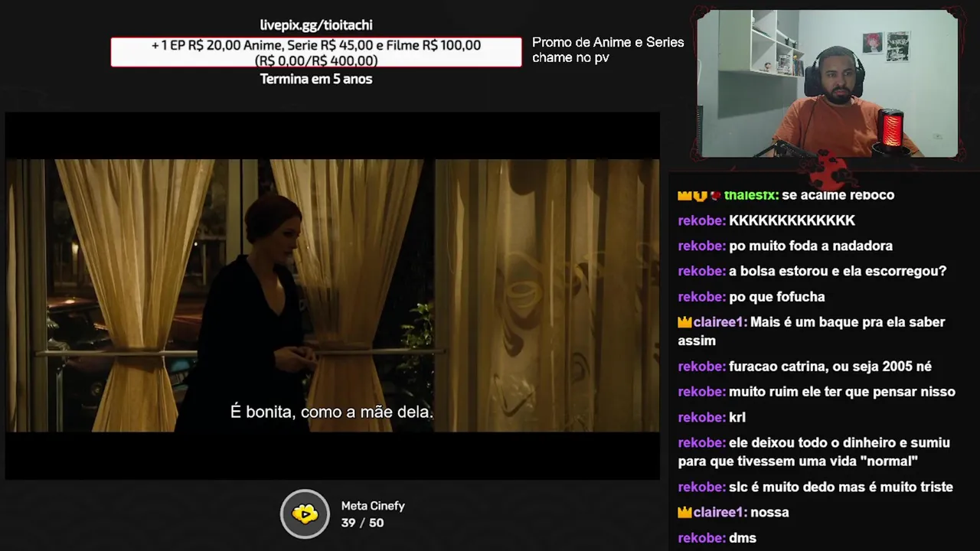Click the chat message 'a bolsa estorou e ela escorregou?'
Screen dimensions: 980x551
(838, 271)
